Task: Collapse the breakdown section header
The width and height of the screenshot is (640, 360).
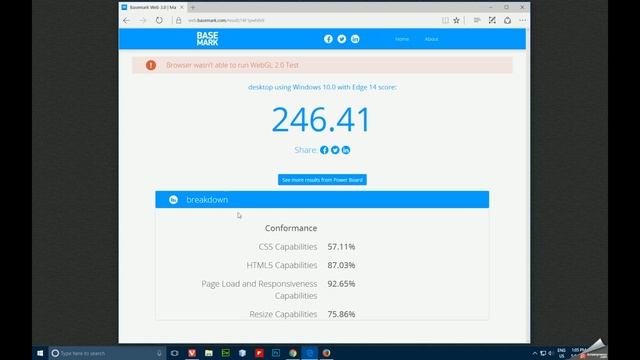Action: pos(322,200)
